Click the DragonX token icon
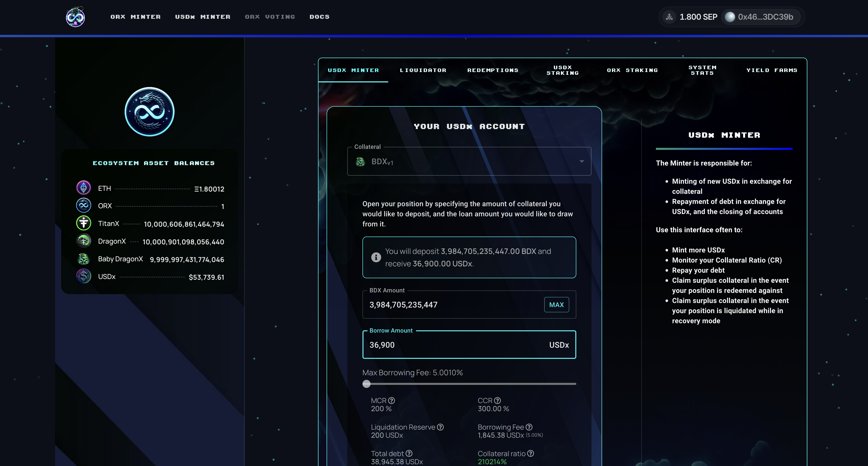The image size is (868, 466). click(84, 241)
